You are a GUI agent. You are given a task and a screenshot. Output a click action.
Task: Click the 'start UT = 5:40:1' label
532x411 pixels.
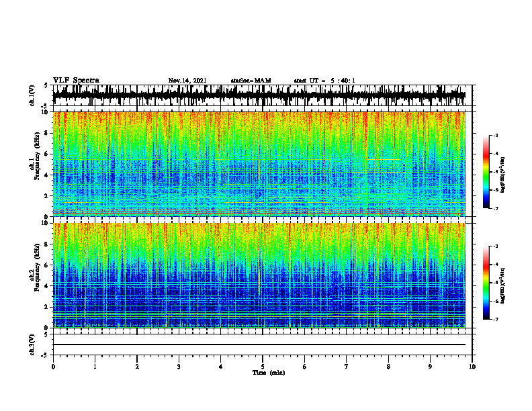tap(324, 81)
